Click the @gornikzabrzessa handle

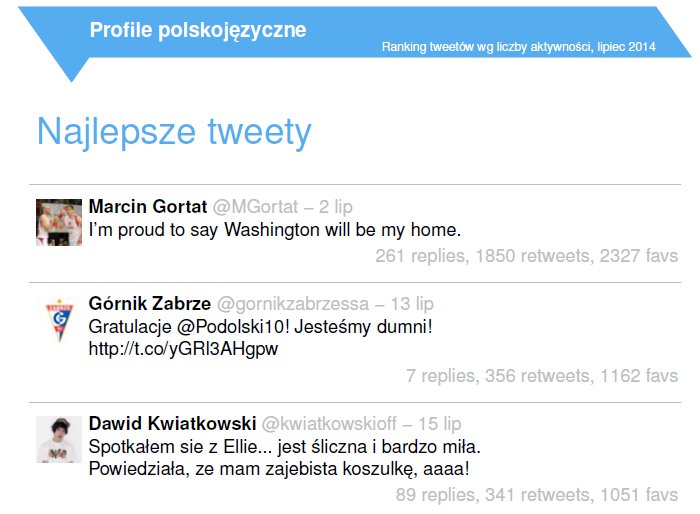click(x=293, y=303)
